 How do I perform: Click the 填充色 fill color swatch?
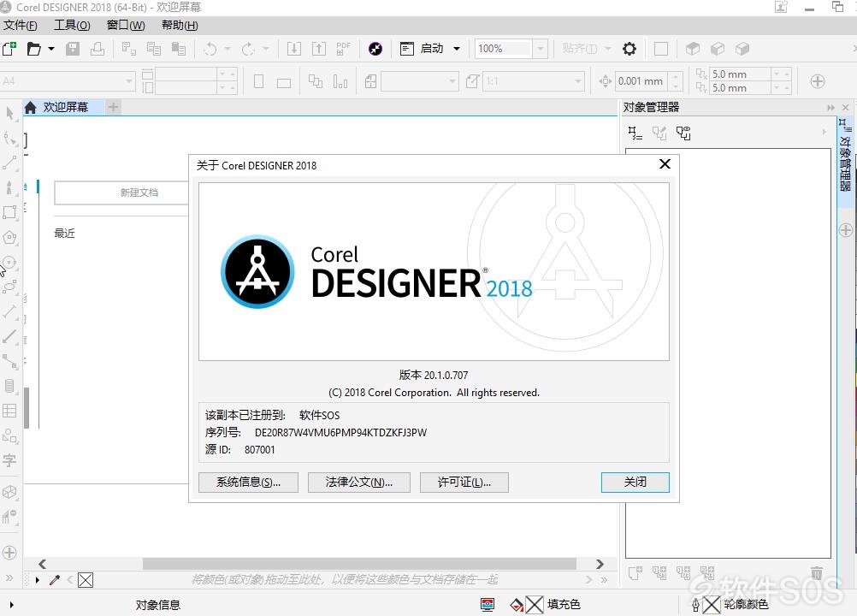pos(534,605)
